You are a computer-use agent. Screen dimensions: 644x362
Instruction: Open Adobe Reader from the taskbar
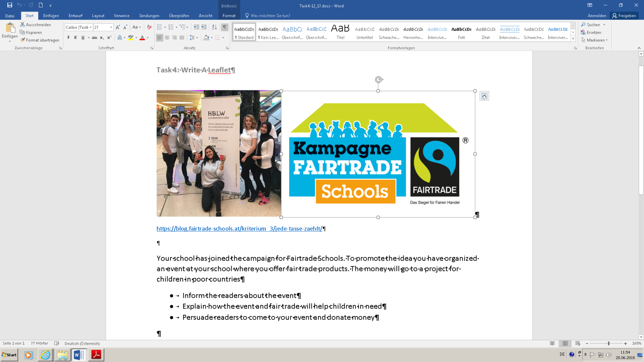tap(96, 355)
